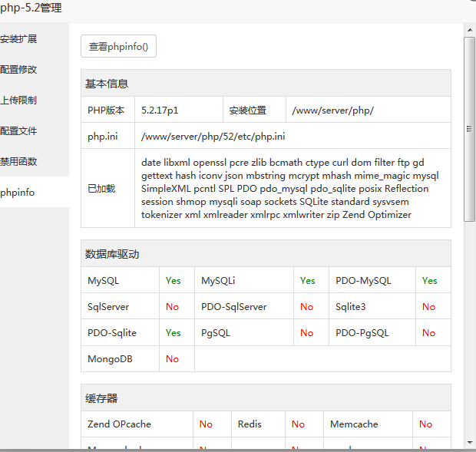The height and width of the screenshot is (452, 476).
Task: Click the 安装位置 label cell
Action: coord(254,110)
